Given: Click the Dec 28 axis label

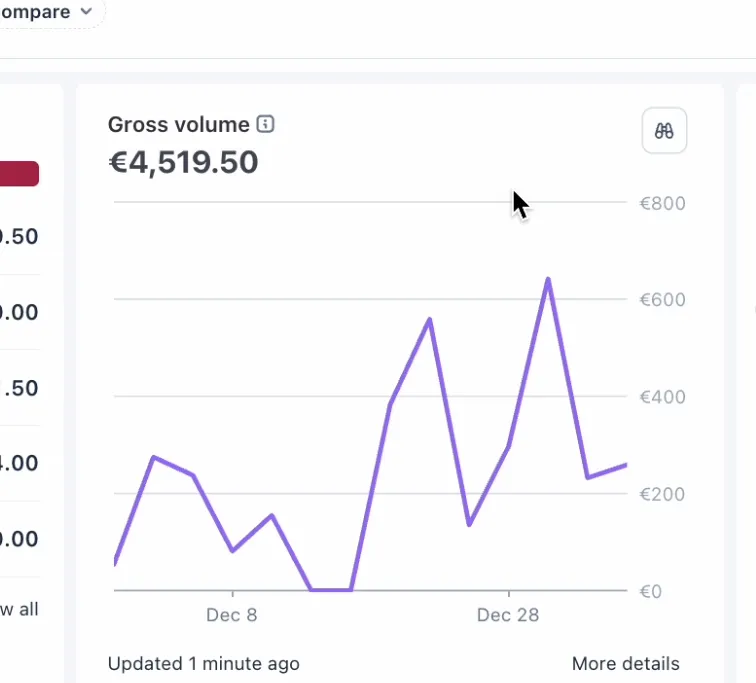Looking at the screenshot, I should point(508,615).
